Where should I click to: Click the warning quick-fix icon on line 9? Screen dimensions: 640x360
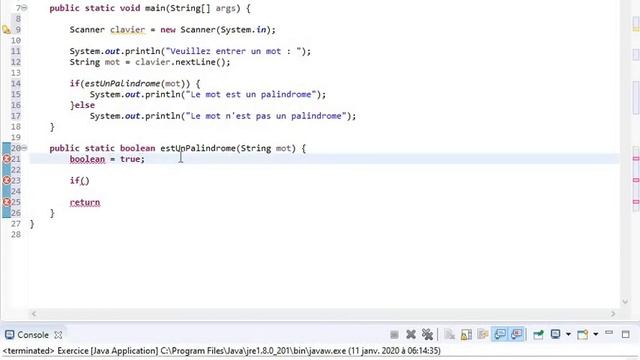pos(7,29)
